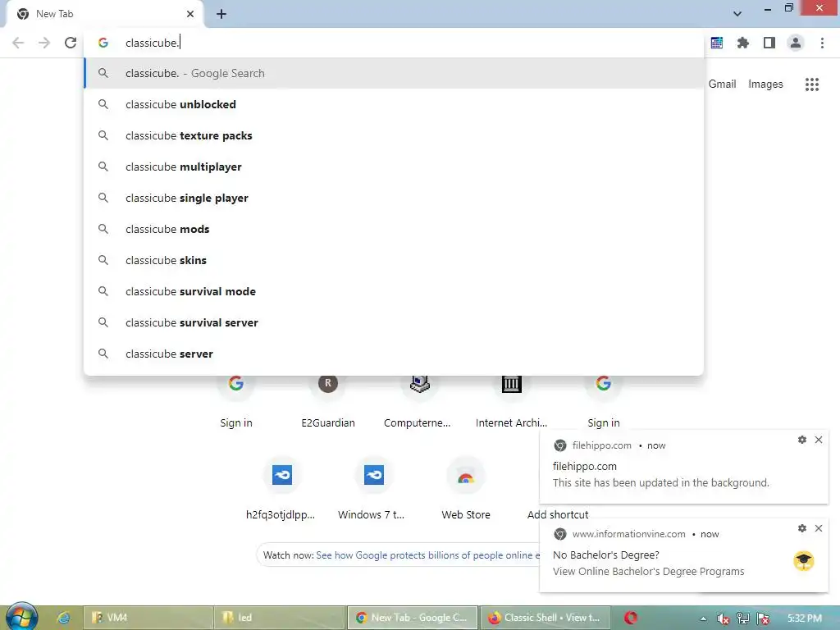Open the Computerne... shortcut
Screen dimensions: 840x630
[419, 402]
